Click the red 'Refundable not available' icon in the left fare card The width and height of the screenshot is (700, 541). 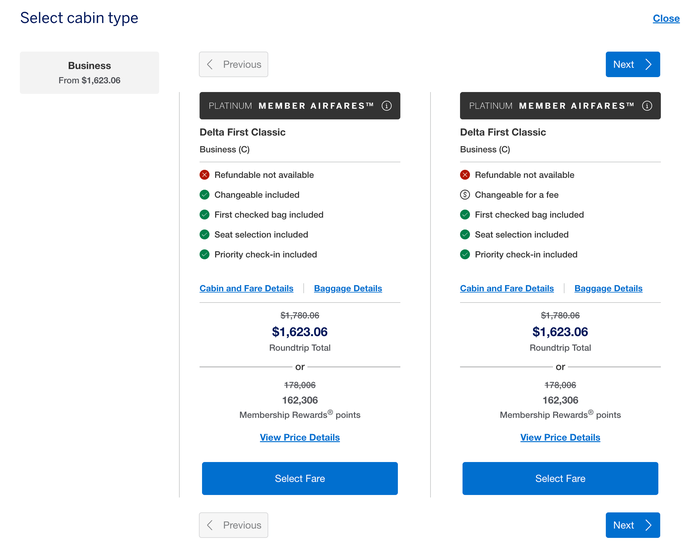(204, 175)
